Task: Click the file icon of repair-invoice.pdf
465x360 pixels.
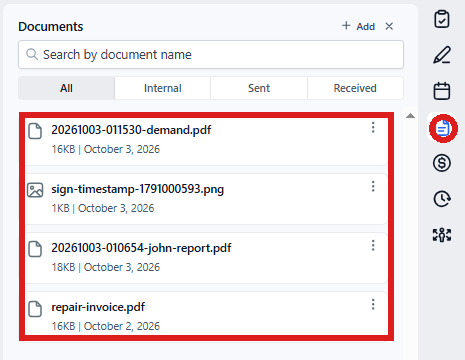Action: point(35,309)
